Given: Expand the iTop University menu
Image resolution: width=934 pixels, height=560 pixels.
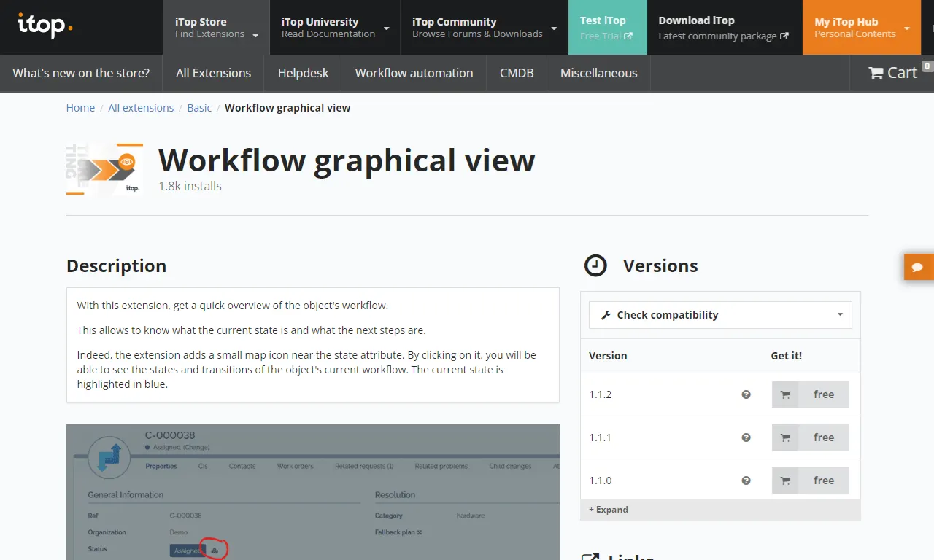Looking at the screenshot, I should pos(335,28).
